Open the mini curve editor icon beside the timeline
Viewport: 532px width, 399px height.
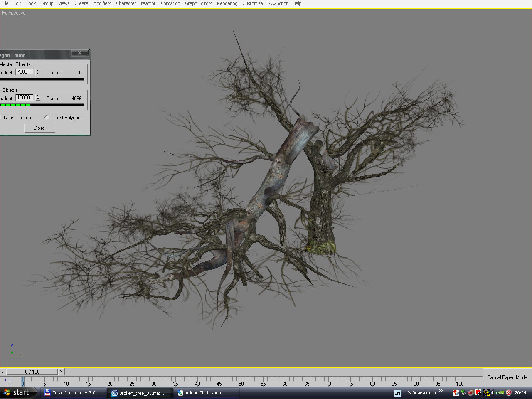pyautogui.click(x=8, y=381)
